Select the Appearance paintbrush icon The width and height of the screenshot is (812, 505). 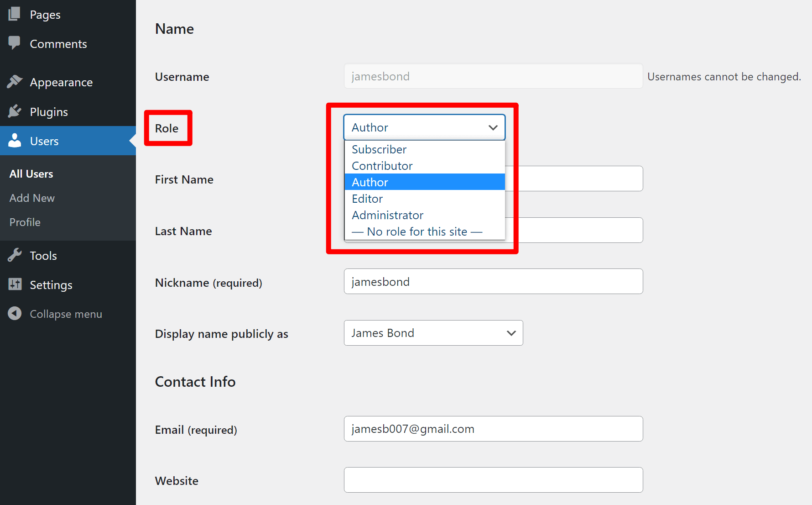click(14, 82)
